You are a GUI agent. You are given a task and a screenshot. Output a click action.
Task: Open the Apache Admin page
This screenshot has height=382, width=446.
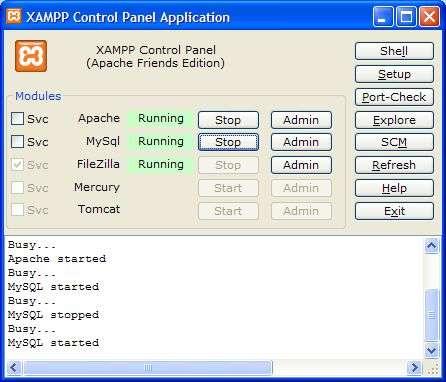(301, 120)
